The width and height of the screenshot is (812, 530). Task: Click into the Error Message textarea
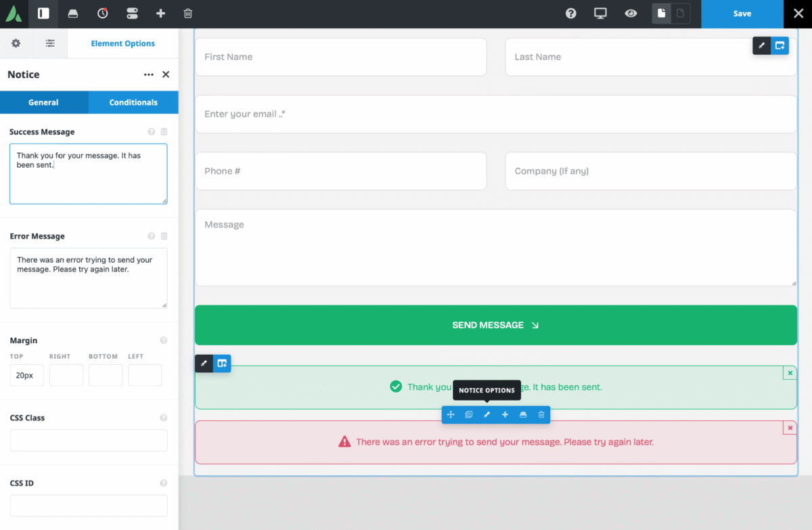[88, 278]
